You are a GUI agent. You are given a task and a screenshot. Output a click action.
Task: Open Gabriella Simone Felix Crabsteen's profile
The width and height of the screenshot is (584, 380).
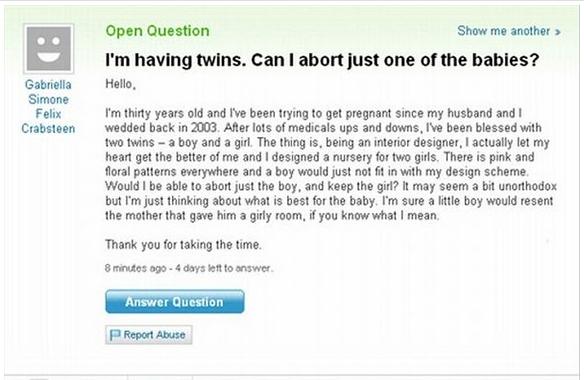coord(48,107)
